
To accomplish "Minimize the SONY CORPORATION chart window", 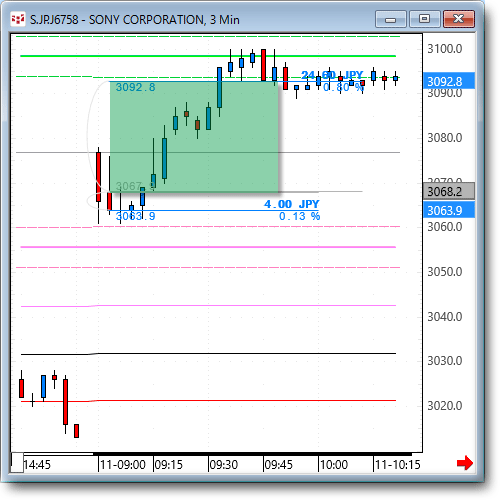I will [391, 19].
